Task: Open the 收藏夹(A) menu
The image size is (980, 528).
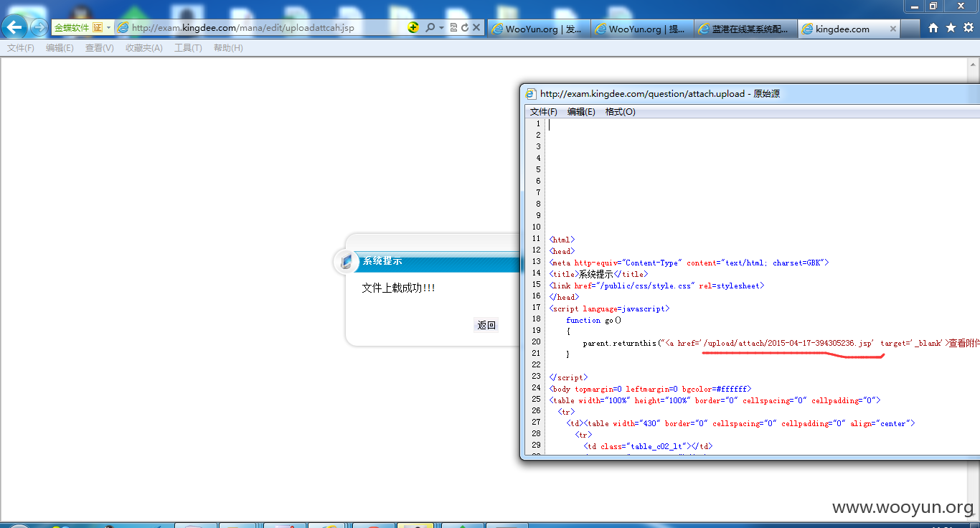Action: click(x=143, y=48)
